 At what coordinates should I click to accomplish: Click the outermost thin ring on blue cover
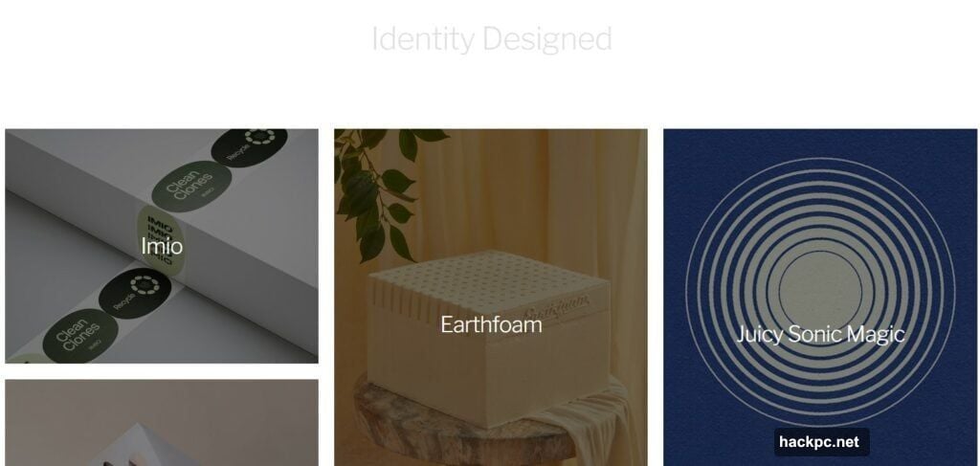coord(820,292)
